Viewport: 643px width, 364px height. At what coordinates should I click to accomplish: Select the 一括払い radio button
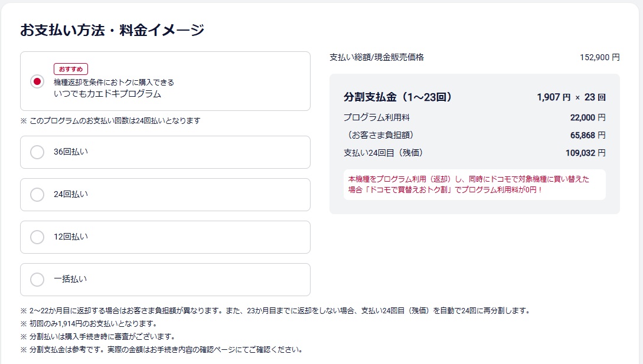(x=37, y=280)
